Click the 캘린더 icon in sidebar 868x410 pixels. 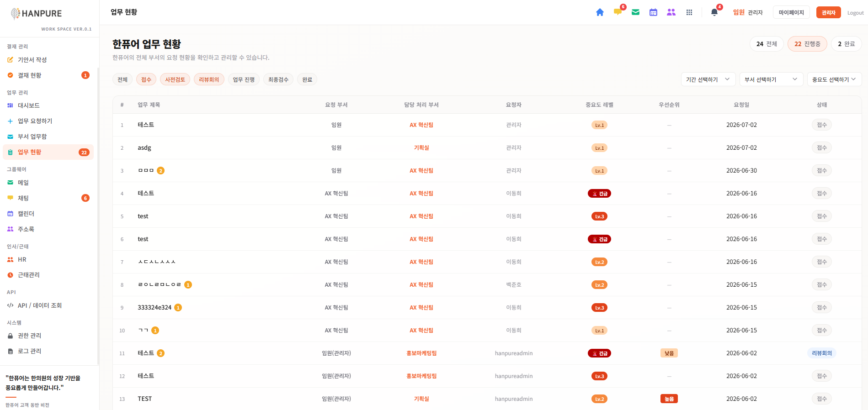(10, 214)
